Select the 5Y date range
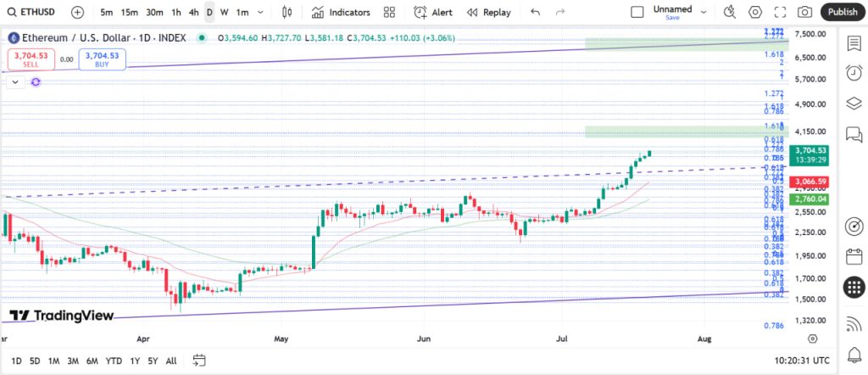868x375 pixels. click(153, 361)
